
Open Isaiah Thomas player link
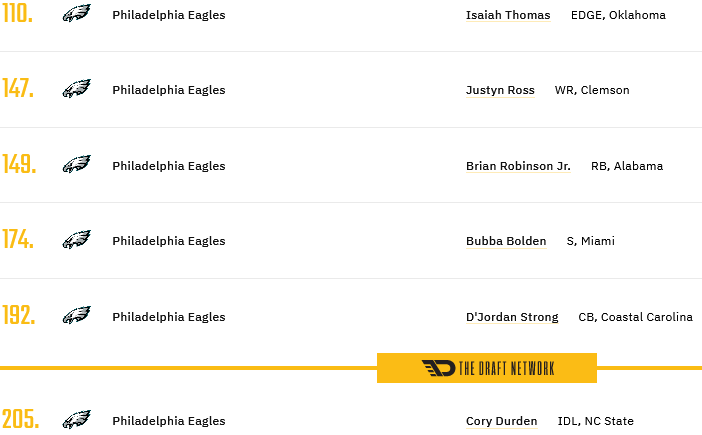coord(508,15)
